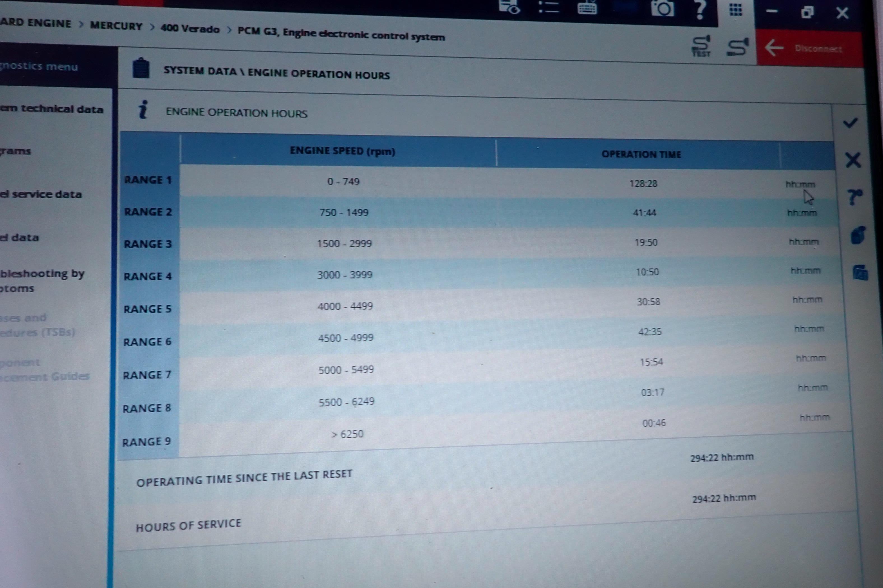Click the cable TEST connection icon
Image resolution: width=883 pixels, height=588 pixels.
[701, 46]
